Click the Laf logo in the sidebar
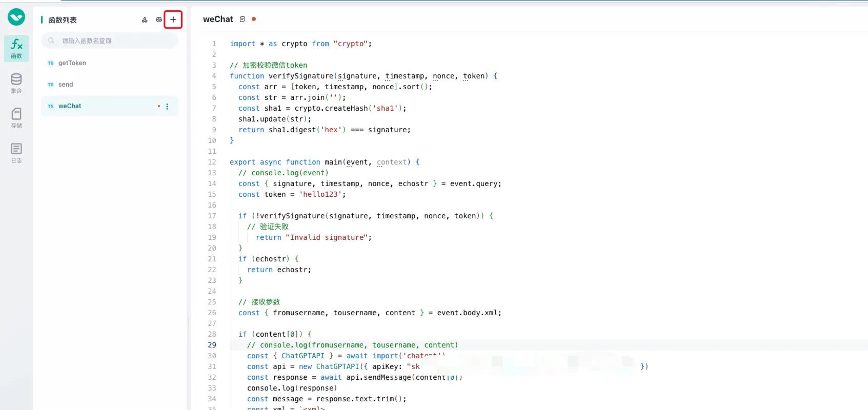Screen dimensions: 868x410 point(16,17)
